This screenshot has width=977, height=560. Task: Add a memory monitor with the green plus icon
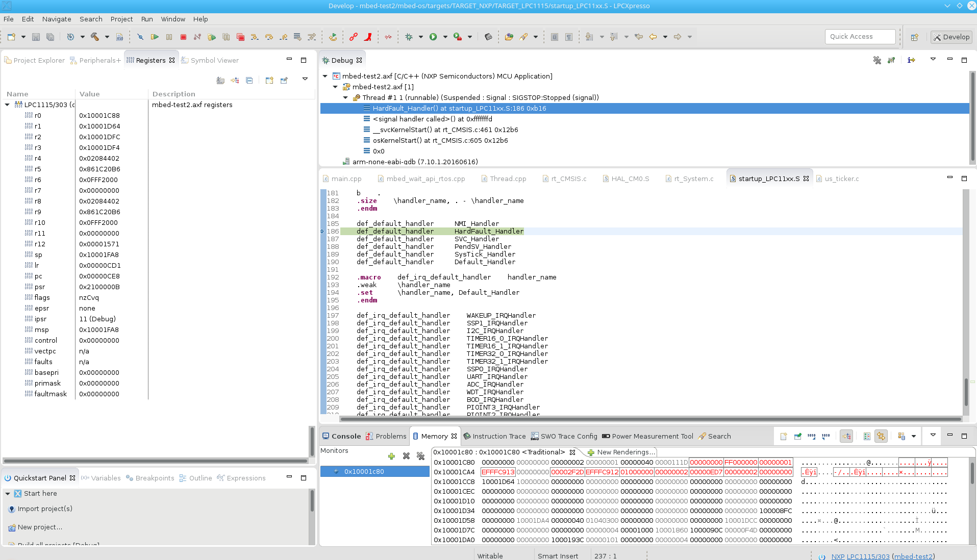[x=391, y=456]
